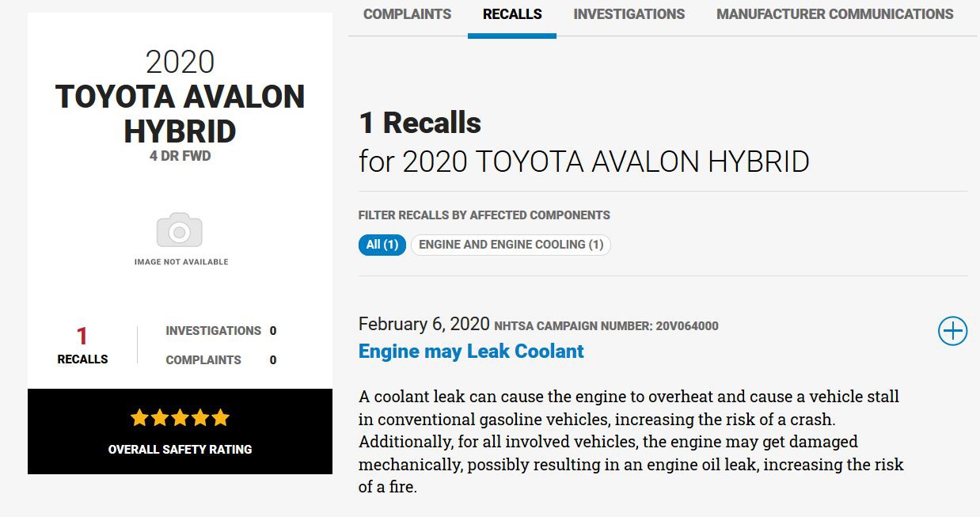The image size is (980, 517).
Task: Select the active Recalls tab
Action: tap(512, 14)
